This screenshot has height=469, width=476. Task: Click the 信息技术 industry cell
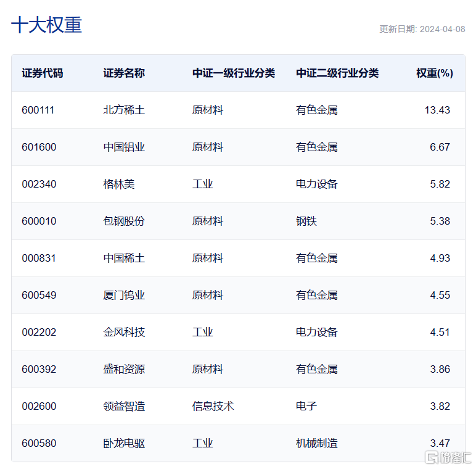(x=213, y=407)
